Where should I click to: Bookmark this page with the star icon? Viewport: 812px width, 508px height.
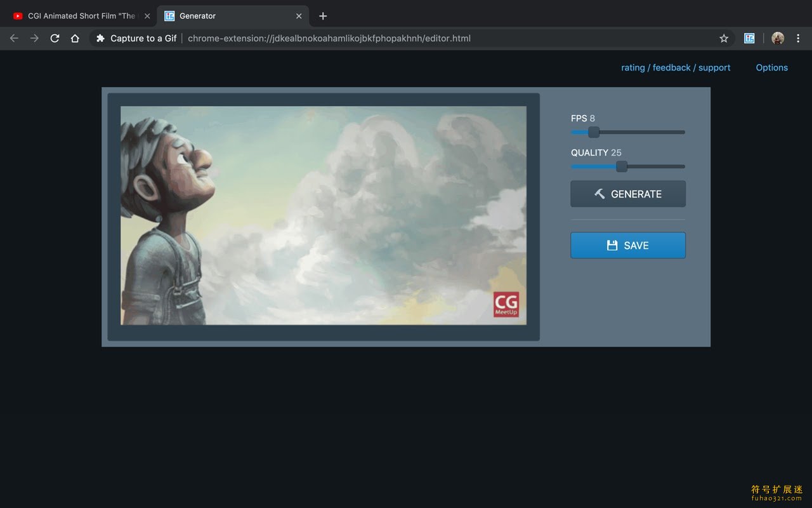tap(724, 38)
